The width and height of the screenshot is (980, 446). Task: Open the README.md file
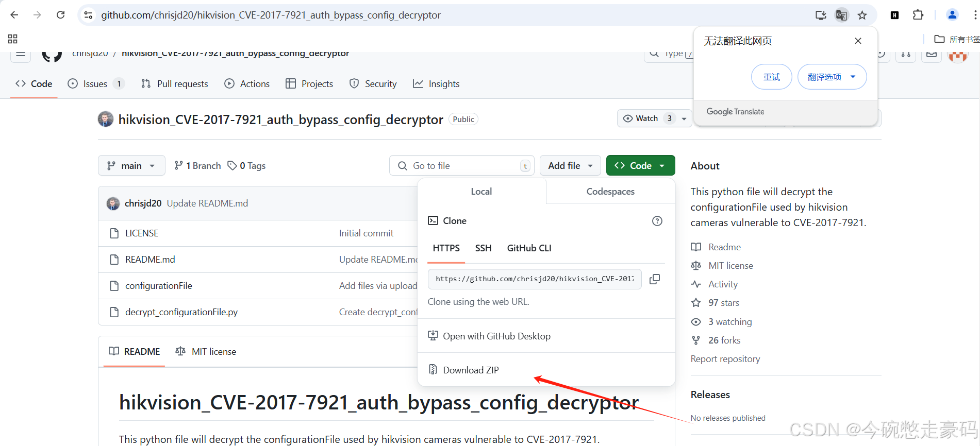(150, 260)
